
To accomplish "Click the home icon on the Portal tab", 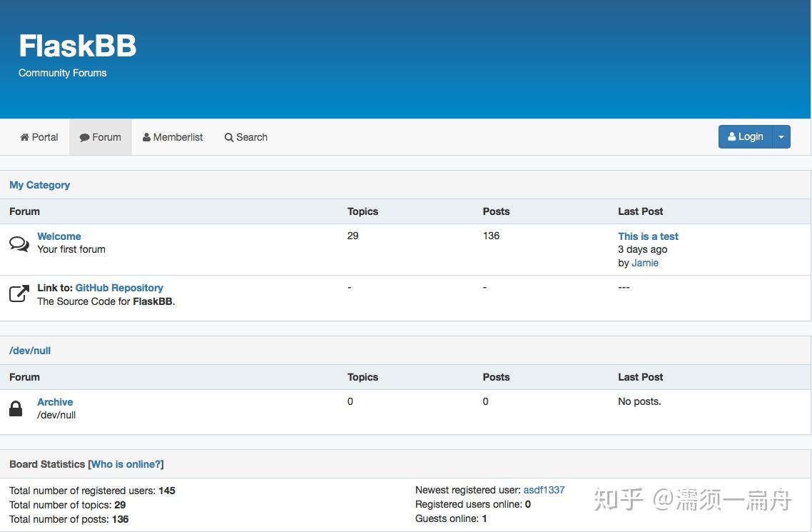I will click(24, 136).
